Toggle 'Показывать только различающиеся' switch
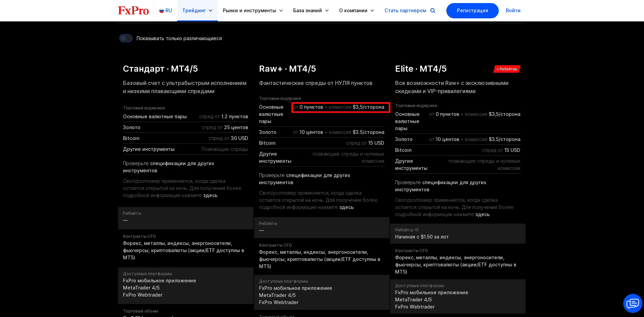644x317 pixels. [126, 38]
